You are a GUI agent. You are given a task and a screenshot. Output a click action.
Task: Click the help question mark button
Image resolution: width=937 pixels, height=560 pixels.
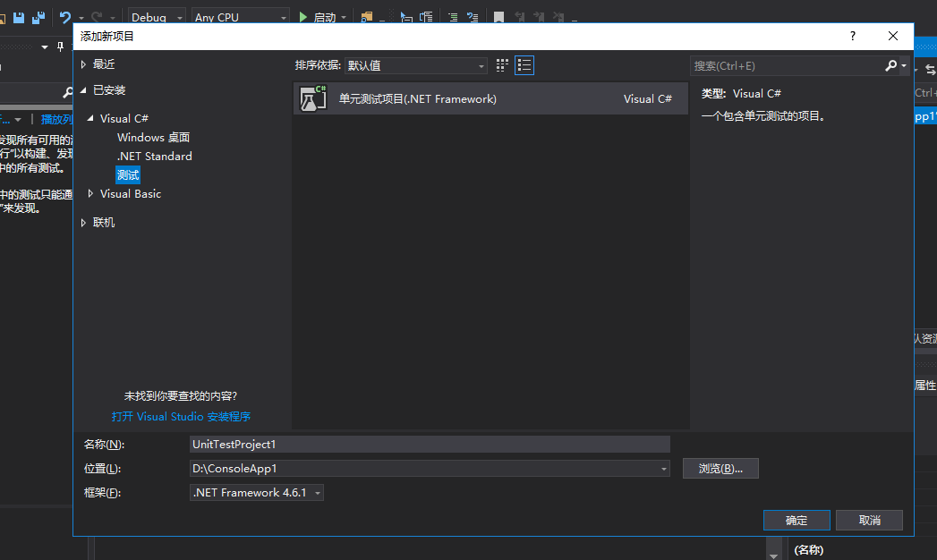tap(853, 36)
